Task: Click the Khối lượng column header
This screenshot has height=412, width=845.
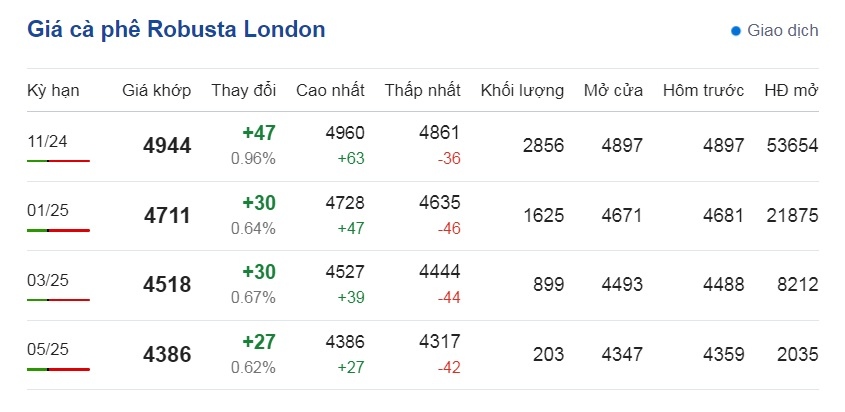Action: (x=522, y=90)
